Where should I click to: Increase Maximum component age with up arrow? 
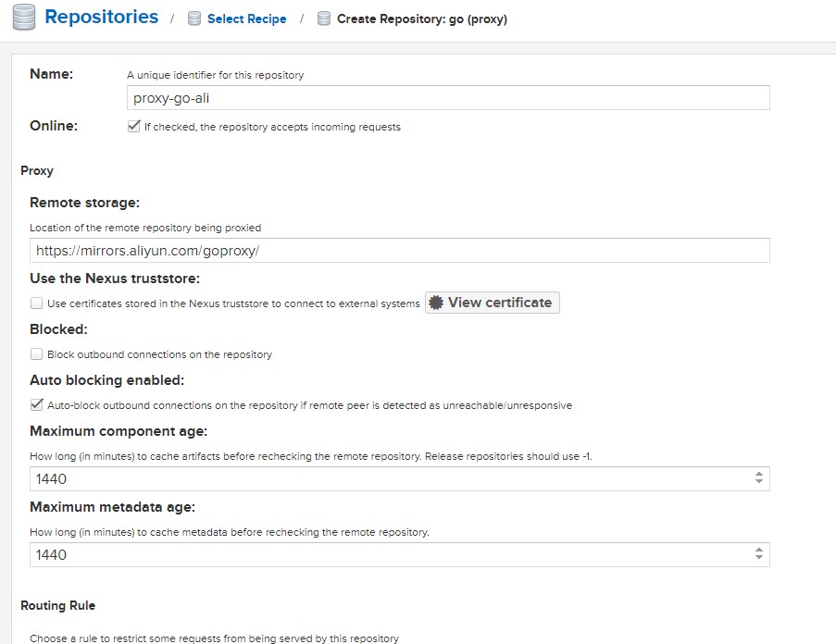point(758,475)
